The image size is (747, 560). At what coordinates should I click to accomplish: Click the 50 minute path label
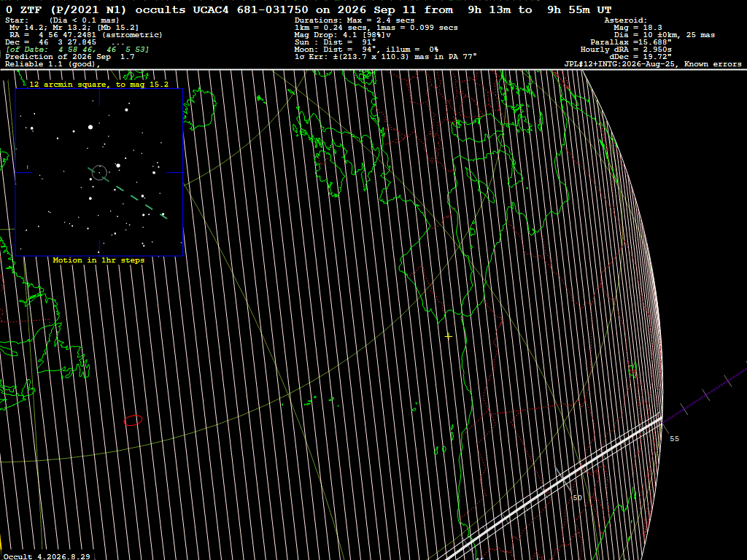577,497
